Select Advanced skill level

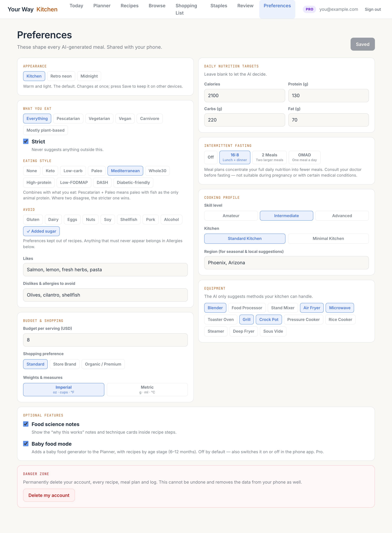click(342, 216)
